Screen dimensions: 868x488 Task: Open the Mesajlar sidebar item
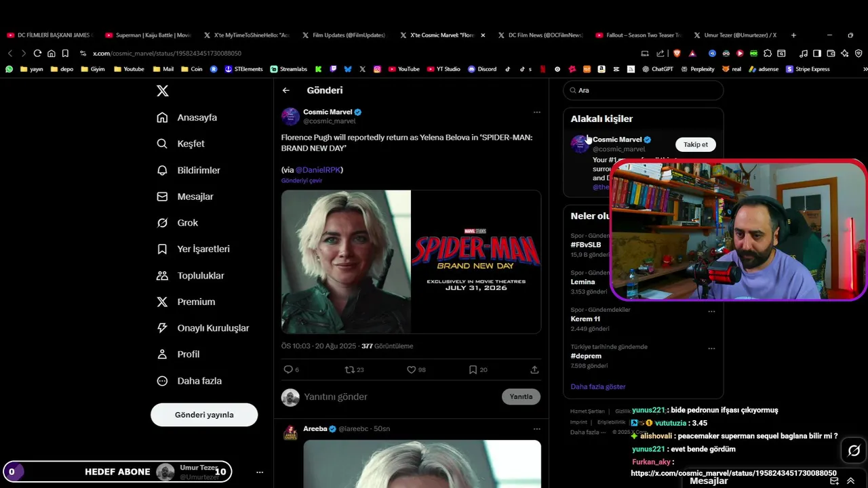[185, 197]
